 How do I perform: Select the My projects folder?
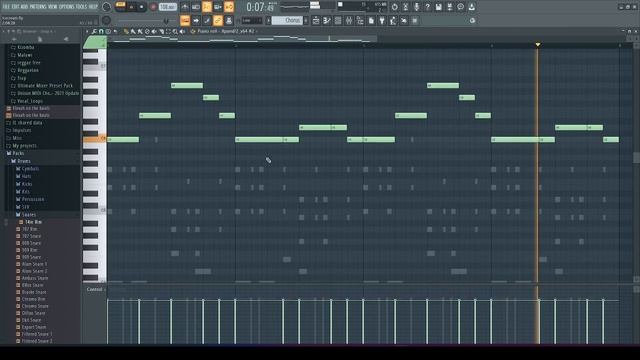point(24,146)
